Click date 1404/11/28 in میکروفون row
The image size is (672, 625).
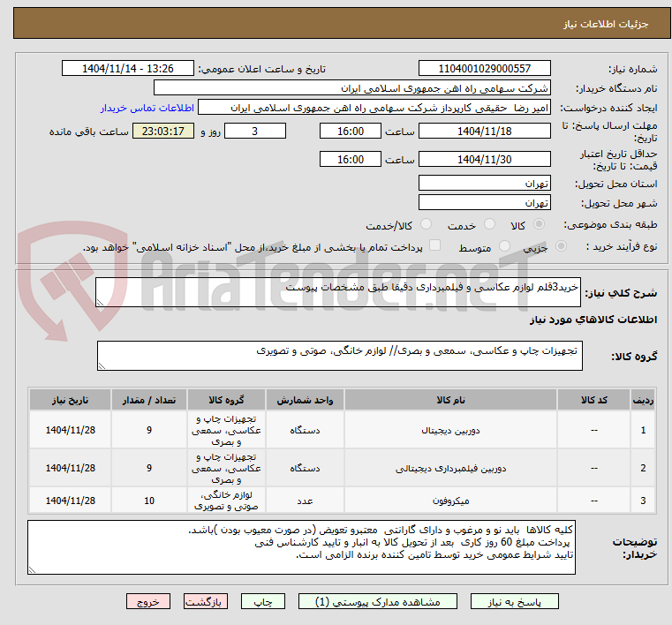point(71,501)
